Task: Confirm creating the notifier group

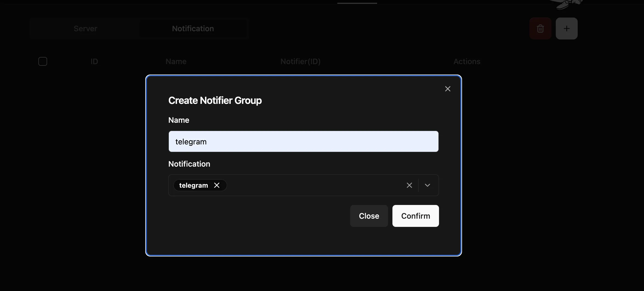Action: [x=415, y=216]
